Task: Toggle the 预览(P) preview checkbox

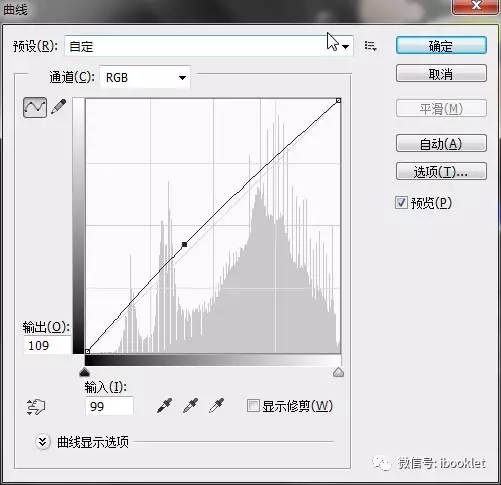Action: pyautogui.click(x=401, y=202)
